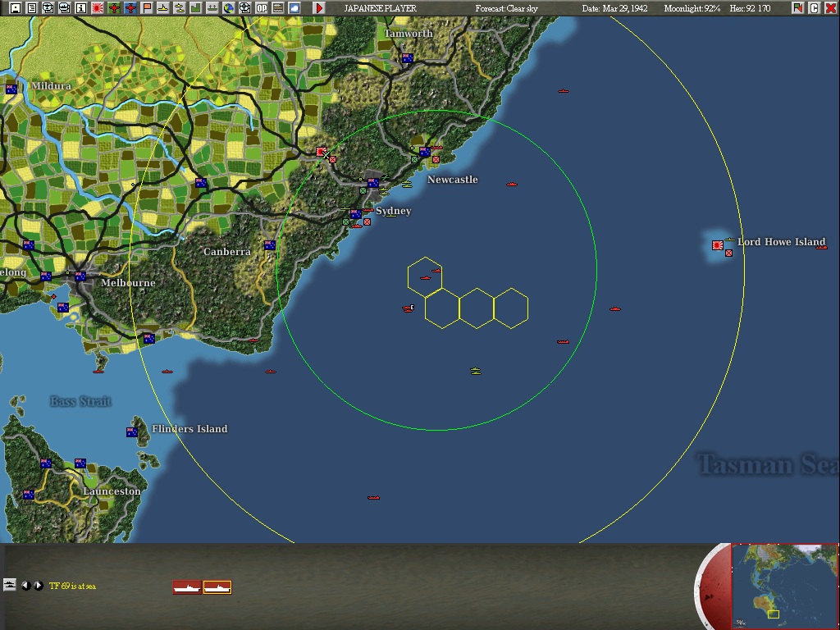The image size is (840, 630).
Task: Click the 'JAPANESE PLAYER' header text
Action: pyautogui.click(x=380, y=8)
